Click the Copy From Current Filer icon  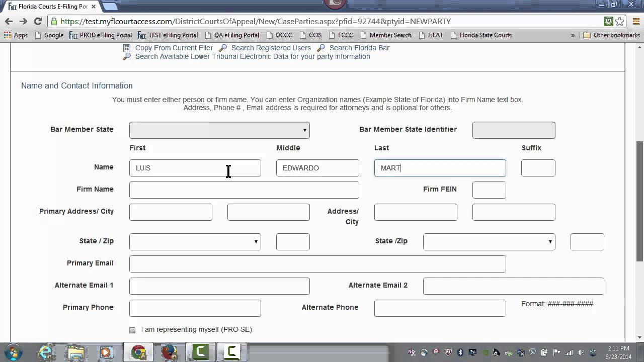(127, 48)
